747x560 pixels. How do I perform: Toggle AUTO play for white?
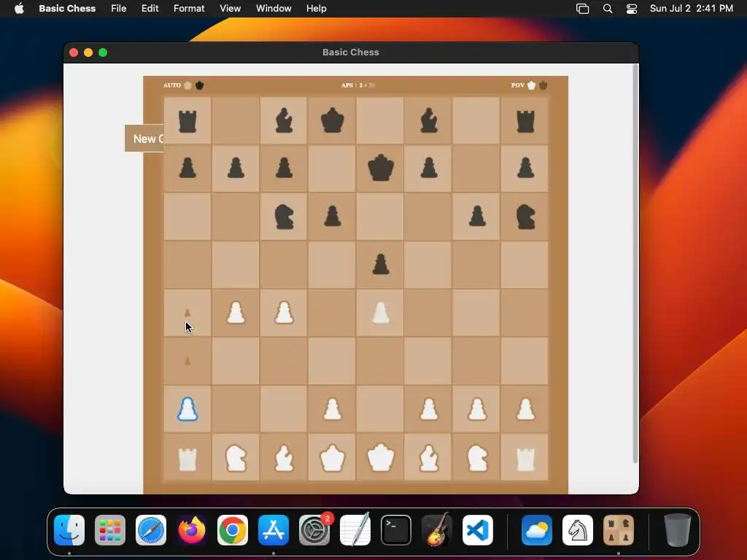187,85
